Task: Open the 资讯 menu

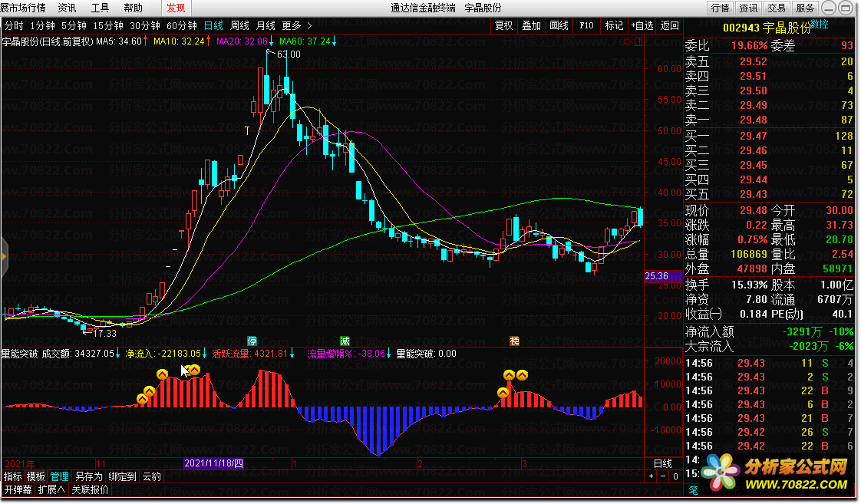Action: point(67,8)
